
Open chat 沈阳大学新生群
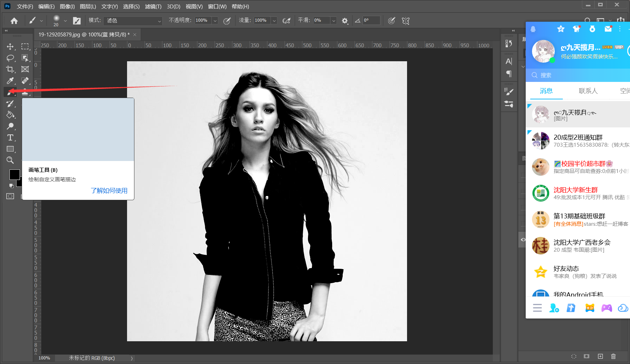click(x=578, y=193)
